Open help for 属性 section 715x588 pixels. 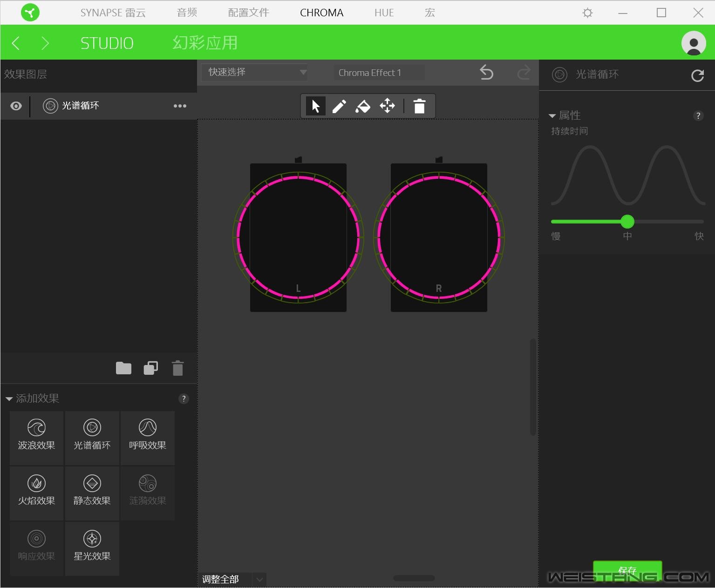(x=698, y=116)
